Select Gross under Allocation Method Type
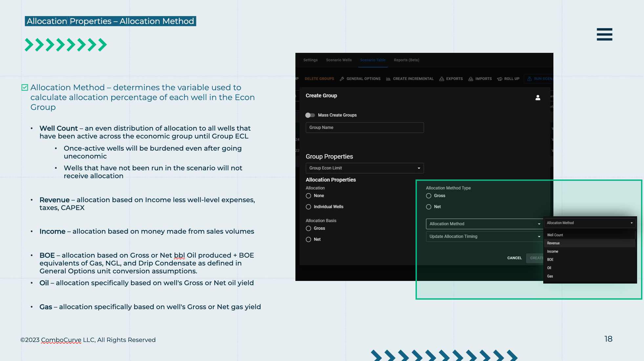This screenshot has width=644, height=361. pyautogui.click(x=429, y=196)
